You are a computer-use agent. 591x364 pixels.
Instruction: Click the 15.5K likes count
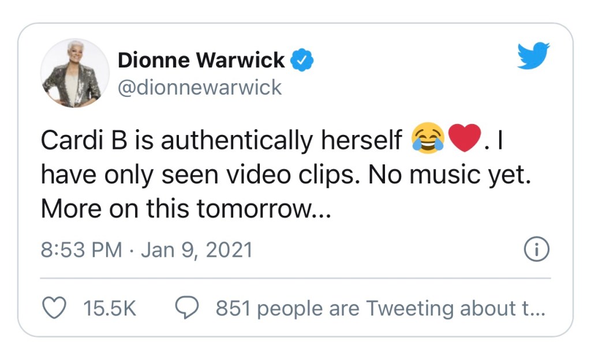(110, 309)
